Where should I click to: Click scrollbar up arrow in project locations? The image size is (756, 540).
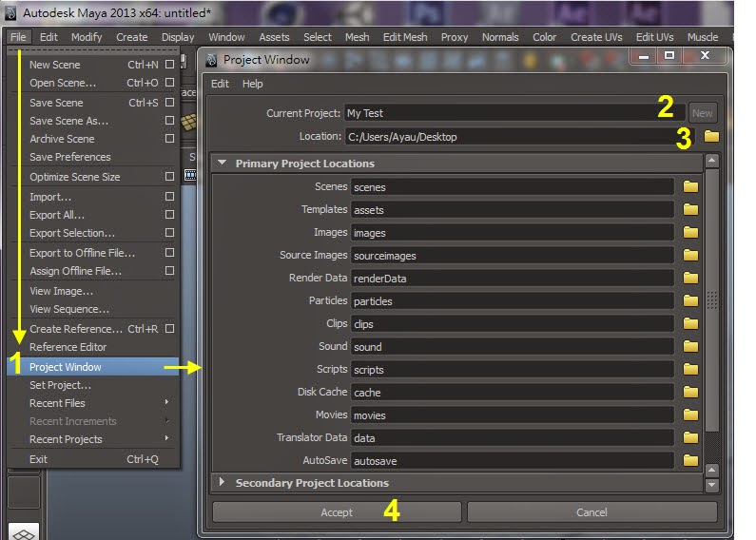pos(711,161)
